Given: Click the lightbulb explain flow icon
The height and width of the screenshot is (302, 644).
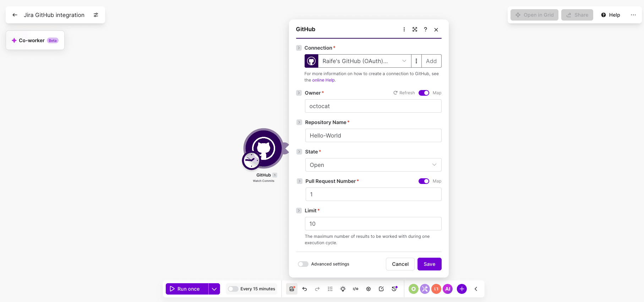Looking at the screenshot, I should pos(343,289).
